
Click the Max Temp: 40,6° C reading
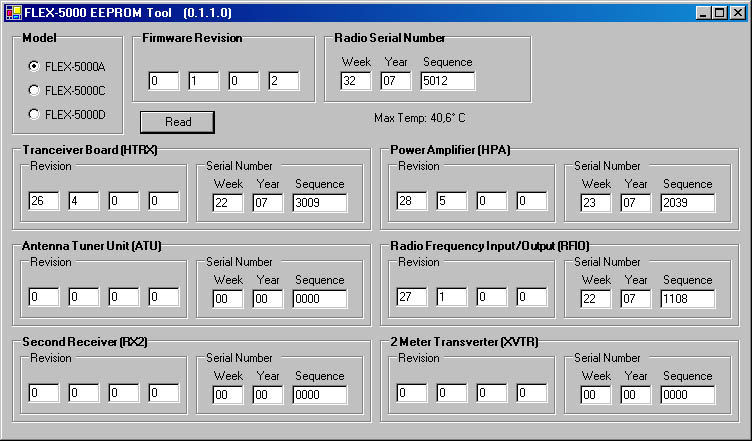click(x=420, y=118)
